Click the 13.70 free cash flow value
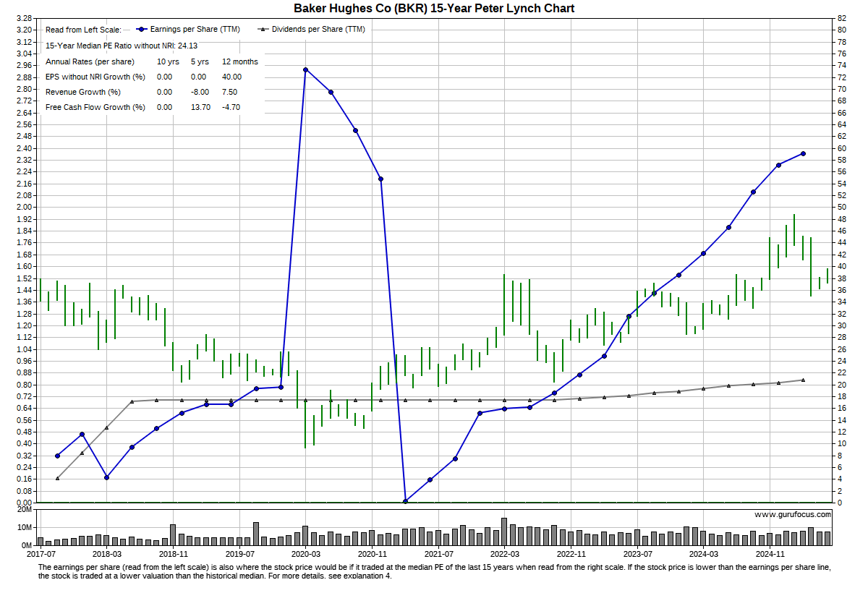The image size is (868, 593). (200, 107)
